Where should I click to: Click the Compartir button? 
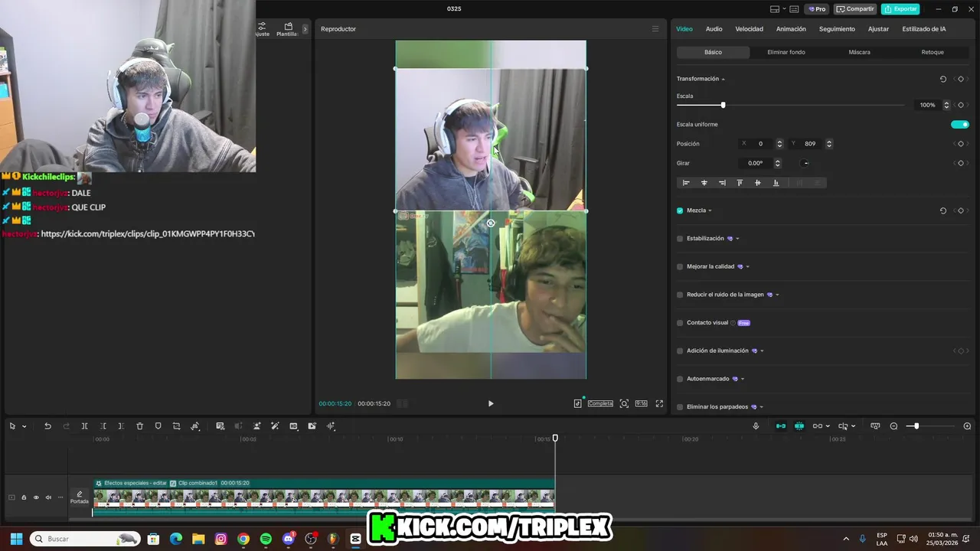[855, 9]
